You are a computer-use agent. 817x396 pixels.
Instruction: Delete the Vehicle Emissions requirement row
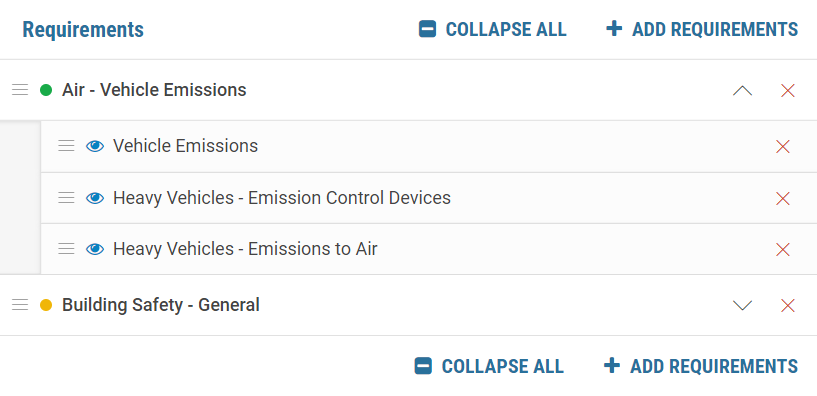tap(783, 146)
